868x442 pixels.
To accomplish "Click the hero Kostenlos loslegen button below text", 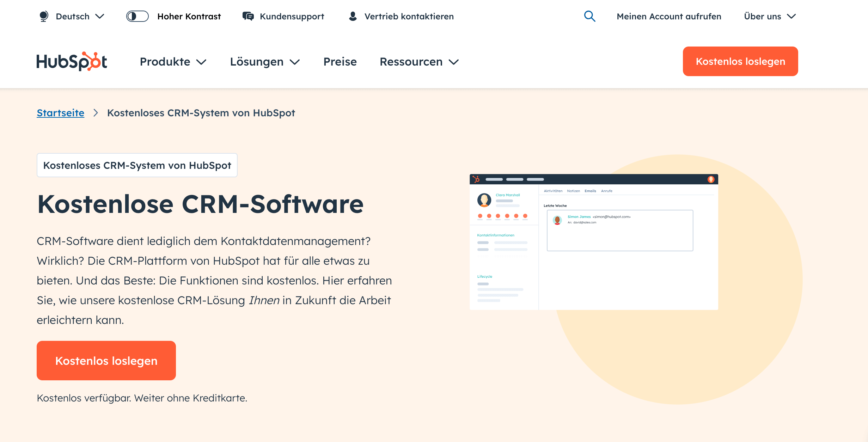I will (x=106, y=361).
